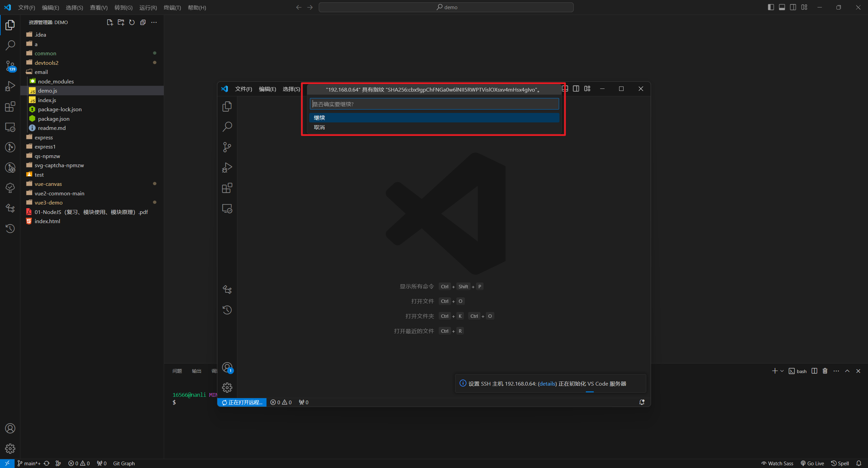Collapse the email folder
This screenshot has height=468, width=868.
[92, 72]
